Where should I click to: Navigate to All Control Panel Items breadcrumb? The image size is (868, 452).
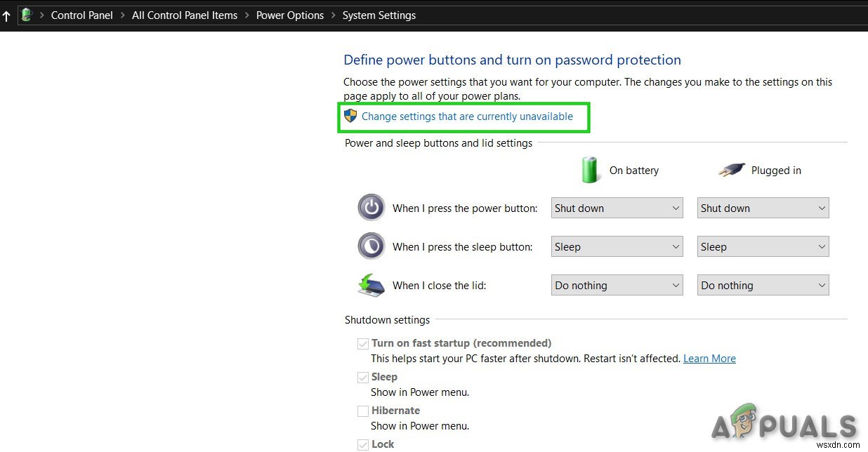(185, 15)
